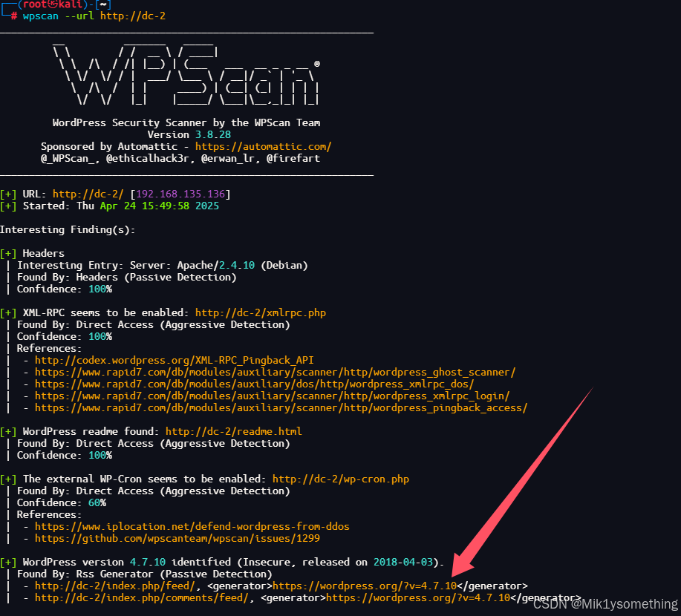Open the rapid7 wordpress_xmlrpc_login reference link
This screenshot has width=681, height=616.
[273, 396]
